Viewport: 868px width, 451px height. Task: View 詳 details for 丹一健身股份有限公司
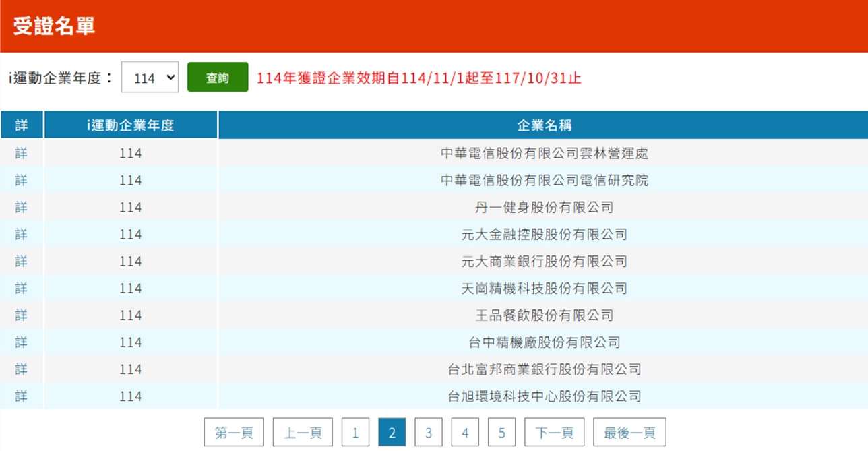22,207
